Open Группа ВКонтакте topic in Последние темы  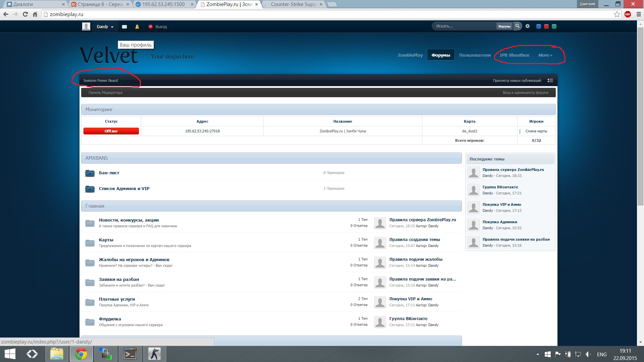500,187
